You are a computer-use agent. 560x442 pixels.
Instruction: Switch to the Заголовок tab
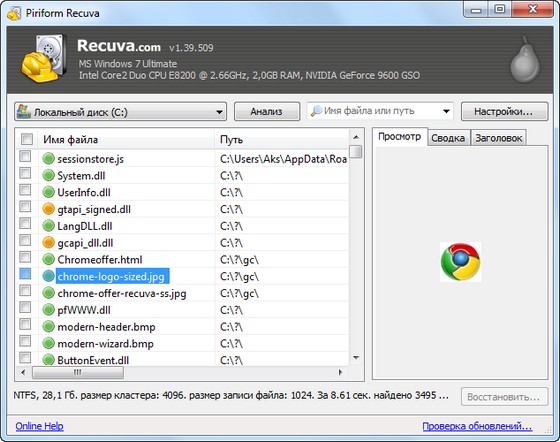point(499,138)
